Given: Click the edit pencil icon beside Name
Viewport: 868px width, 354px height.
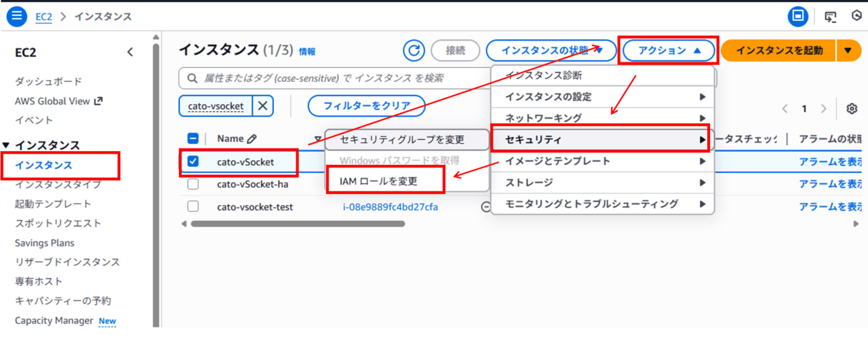Looking at the screenshot, I should click(252, 139).
